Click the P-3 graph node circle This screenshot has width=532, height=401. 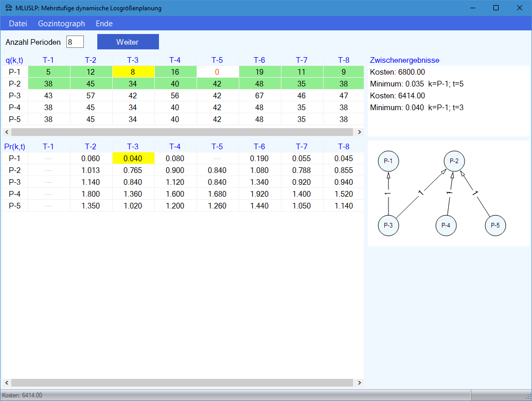point(388,225)
